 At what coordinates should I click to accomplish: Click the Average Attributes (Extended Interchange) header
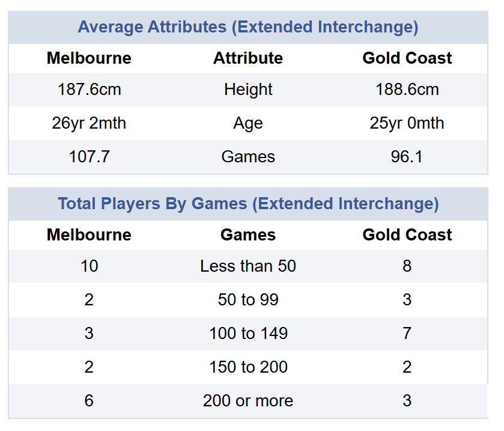[x=247, y=27]
